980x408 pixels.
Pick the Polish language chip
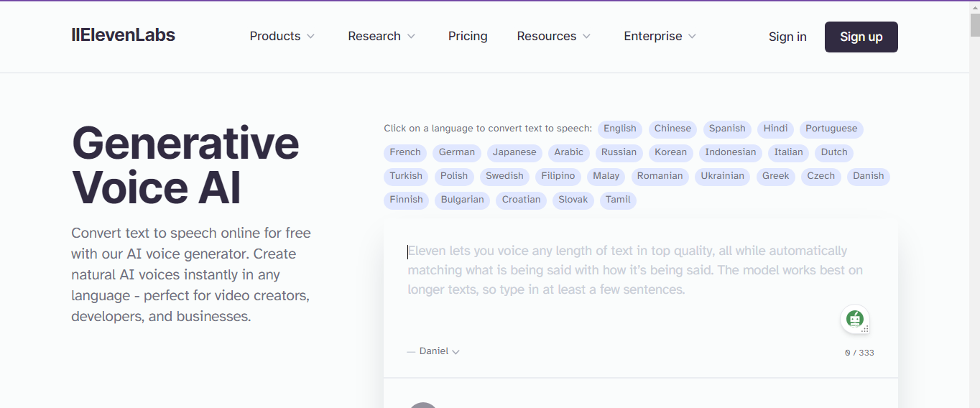(454, 176)
